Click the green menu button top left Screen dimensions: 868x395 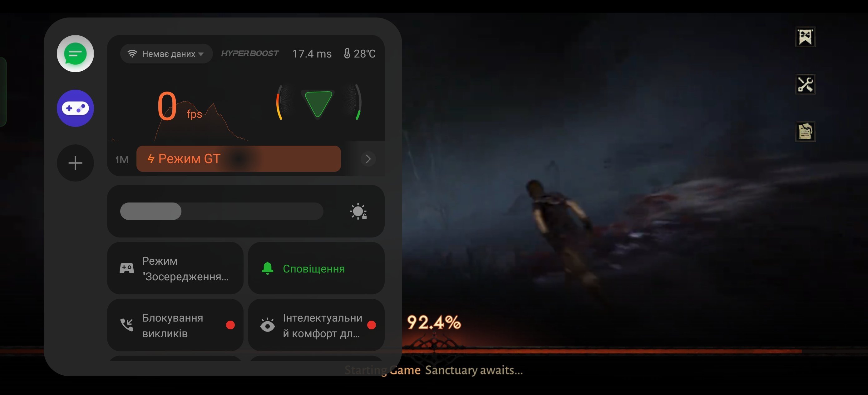pos(75,53)
